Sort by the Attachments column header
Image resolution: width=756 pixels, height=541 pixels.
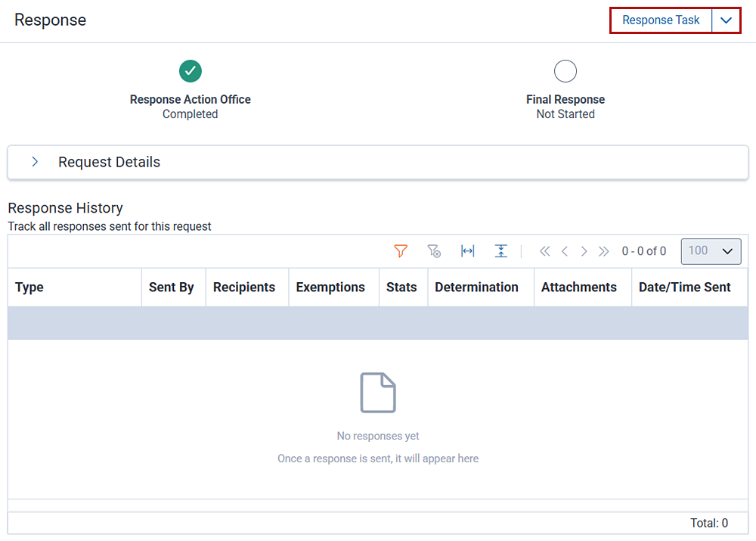(583, 288)
